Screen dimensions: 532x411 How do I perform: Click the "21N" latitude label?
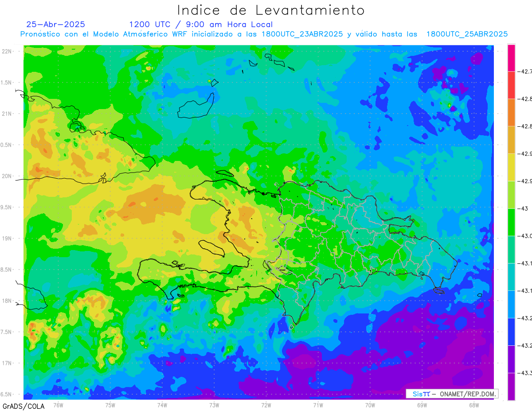[x=7, y=114]
